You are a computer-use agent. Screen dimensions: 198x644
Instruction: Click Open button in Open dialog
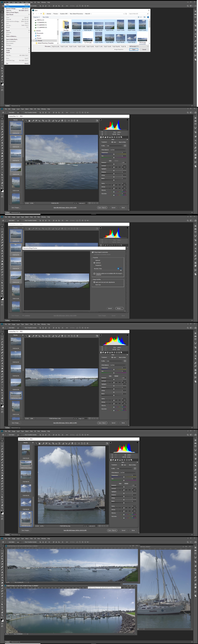click(134, 50)
